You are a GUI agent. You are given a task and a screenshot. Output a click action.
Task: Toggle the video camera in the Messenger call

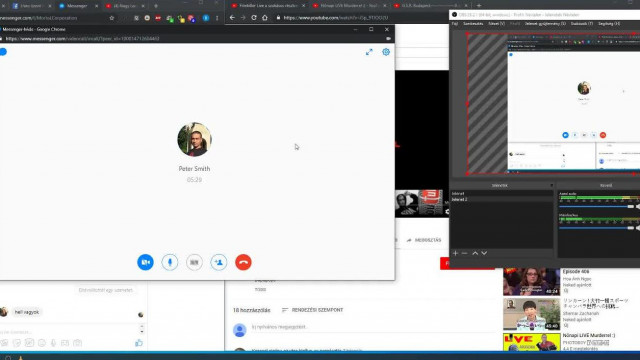(x=145, y=262)
